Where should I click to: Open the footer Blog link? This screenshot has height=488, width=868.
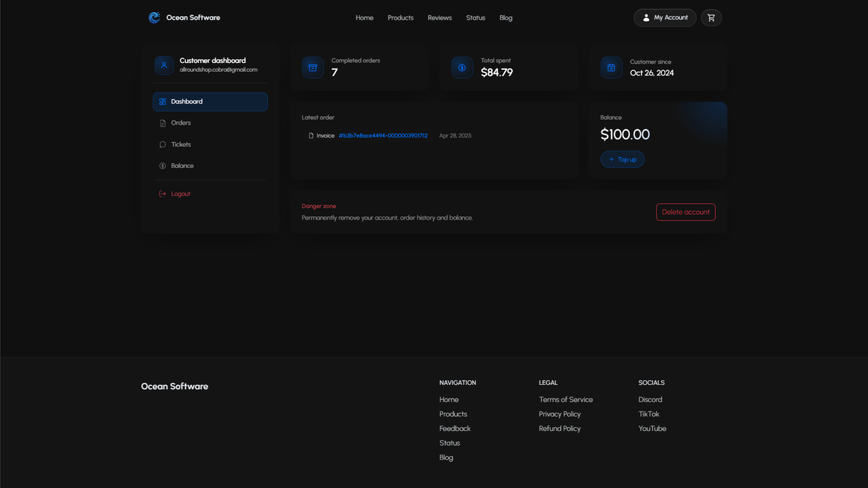coord(446,457)
